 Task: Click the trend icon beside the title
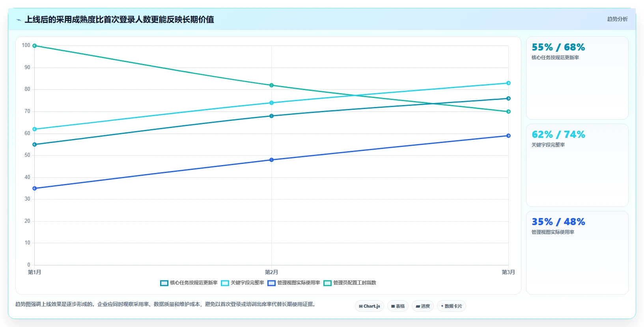[x=19, y=20]
